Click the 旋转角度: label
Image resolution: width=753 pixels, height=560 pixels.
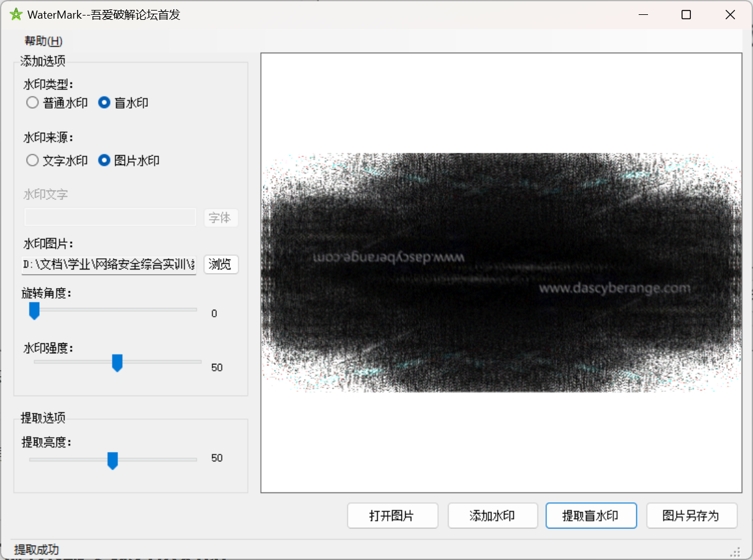[47, 293]
